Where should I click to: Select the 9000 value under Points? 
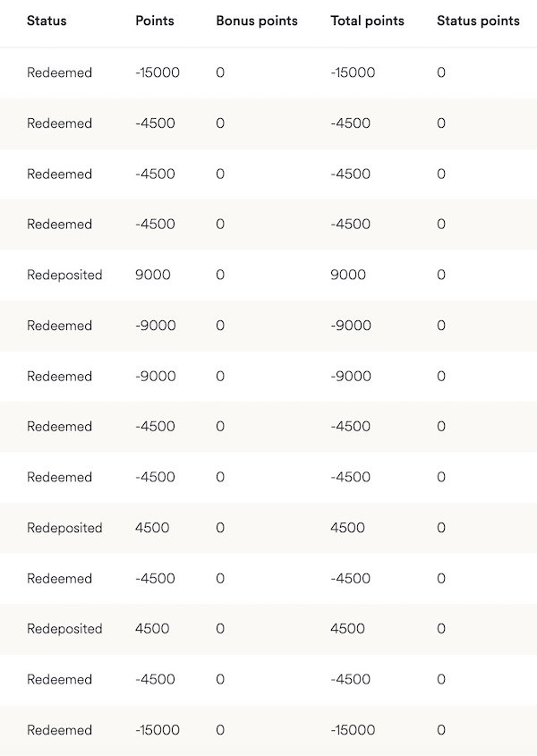[x=152, y=275]
